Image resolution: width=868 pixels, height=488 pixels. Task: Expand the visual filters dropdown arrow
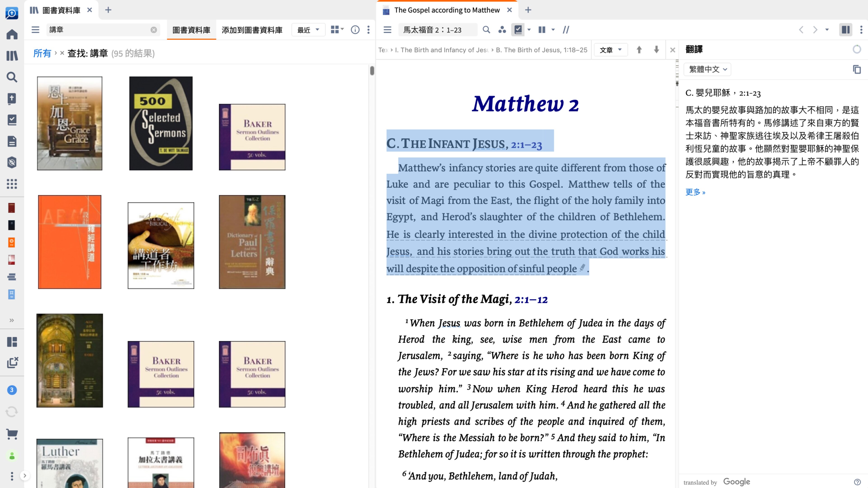click(x=529, y=30)
